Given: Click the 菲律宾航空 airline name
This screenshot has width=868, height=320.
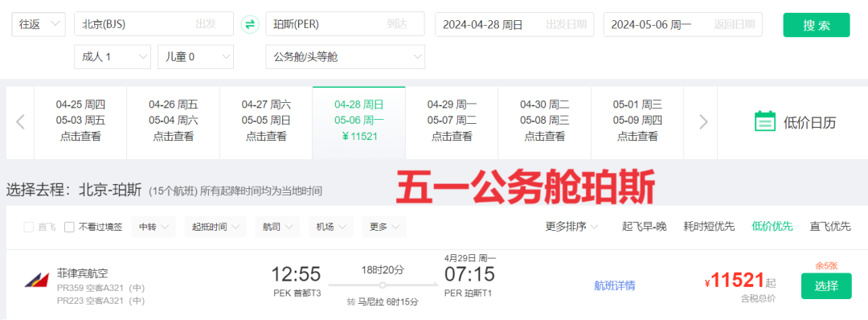Looking at the screenshot, I should pyautogui.click(x=83, y=273).
